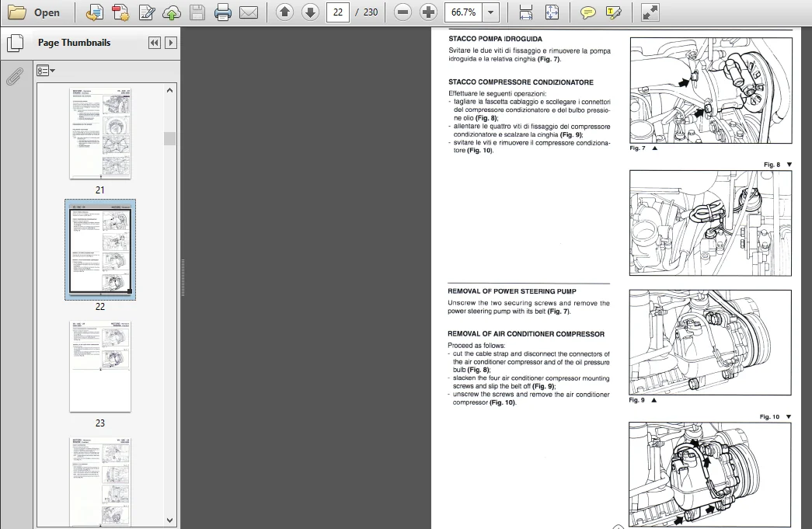The image size is (812, 529).
Task: Click the fit one full page icon
Action: pos(552,12)
